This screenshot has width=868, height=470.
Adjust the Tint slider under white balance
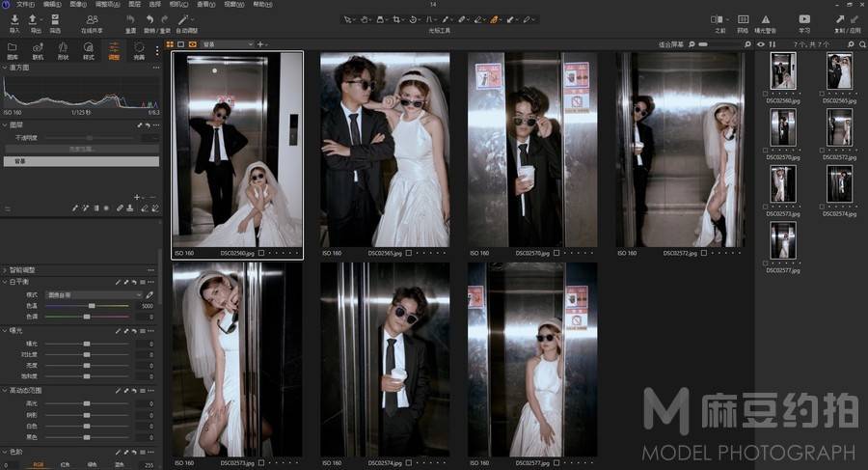(x=87, y=317)
